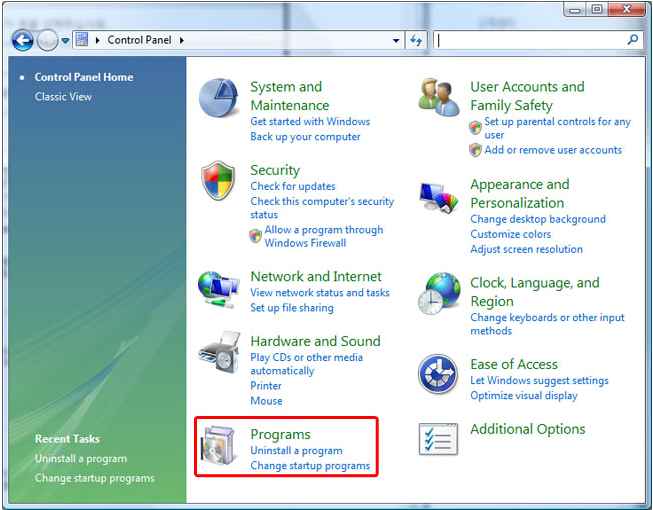
Task: Open User Accounts and Family Safety heading
Action: (527, 96)
